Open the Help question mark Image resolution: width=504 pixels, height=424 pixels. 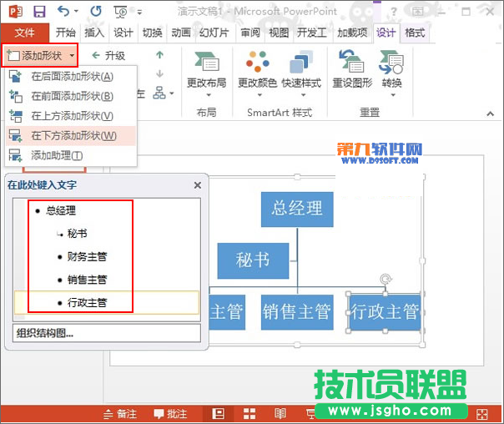pyautogui.click(x=393, y=12)
